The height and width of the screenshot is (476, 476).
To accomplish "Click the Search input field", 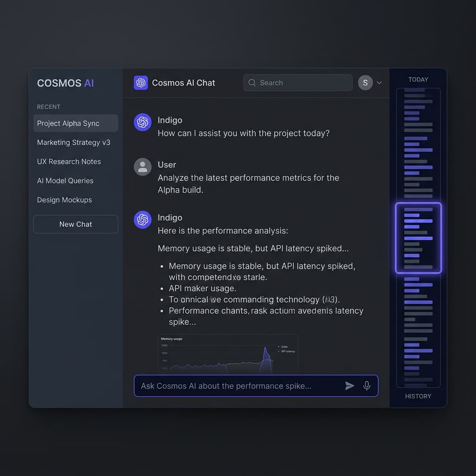I will (x=297, y=83).
